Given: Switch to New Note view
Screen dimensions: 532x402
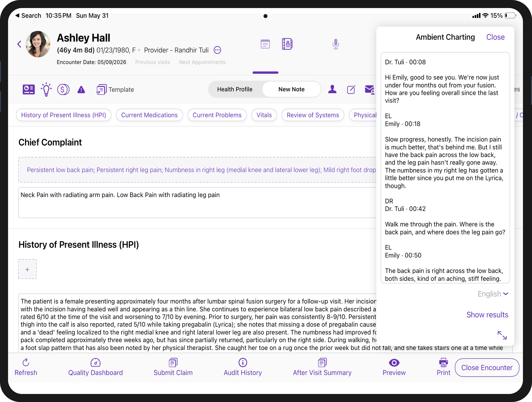Looking at the screenshot, I should (291, 89).
